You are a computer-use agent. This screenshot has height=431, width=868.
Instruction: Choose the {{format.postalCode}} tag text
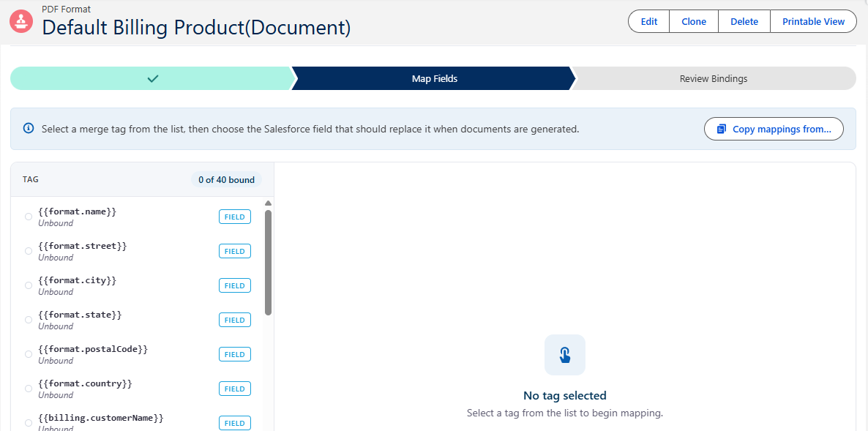pyautogui.click(x=93, y=349)
